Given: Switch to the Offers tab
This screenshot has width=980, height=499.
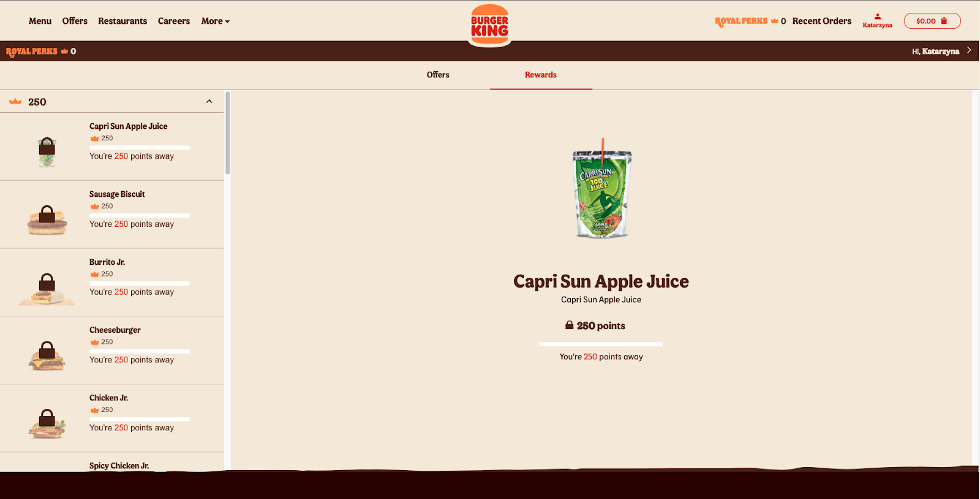Looking at the screenshot, I should tap(438, 75).
